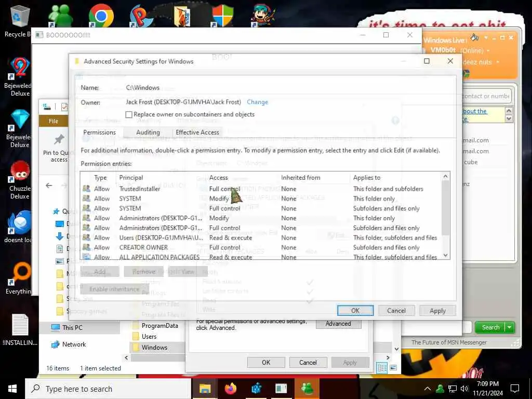This screenshot has height=399, width=532.
Task: Open the Recycle Bin desktop icon
Action: pos(20,20)
